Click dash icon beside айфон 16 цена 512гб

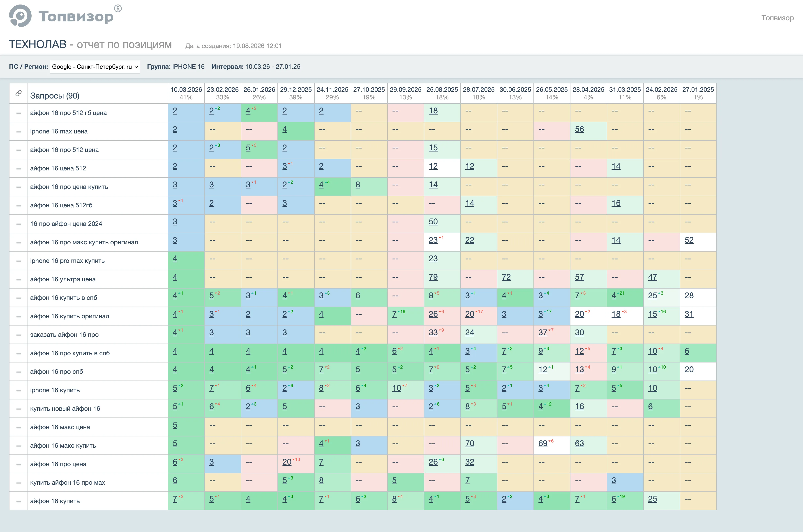pyautogui.click(x=19, y=206)
